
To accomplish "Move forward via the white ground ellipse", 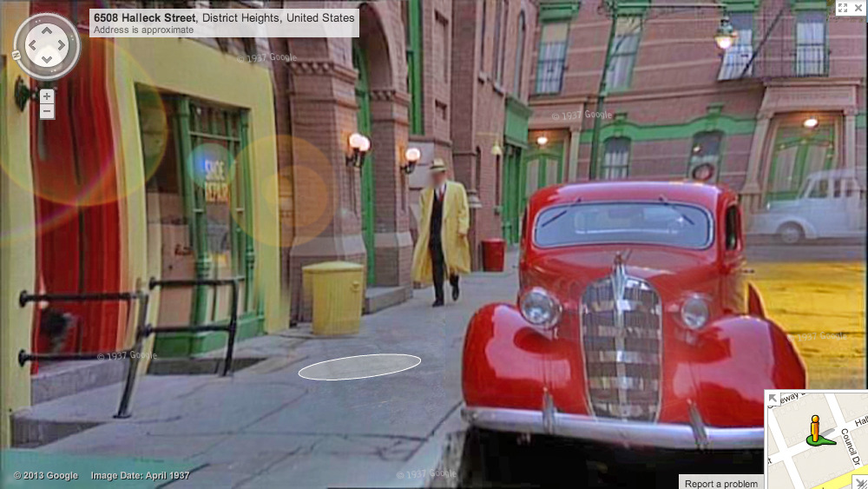I will tap(359, 367).
